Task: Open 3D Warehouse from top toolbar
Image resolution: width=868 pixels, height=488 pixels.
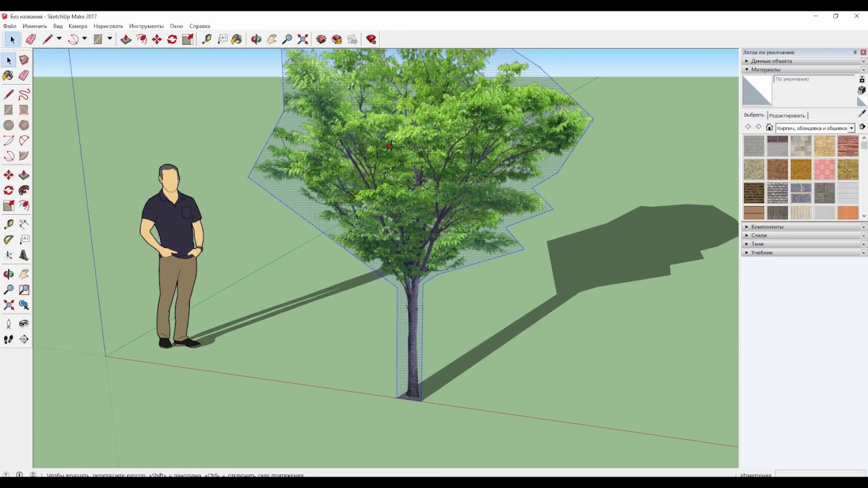Action: (321, 39)
